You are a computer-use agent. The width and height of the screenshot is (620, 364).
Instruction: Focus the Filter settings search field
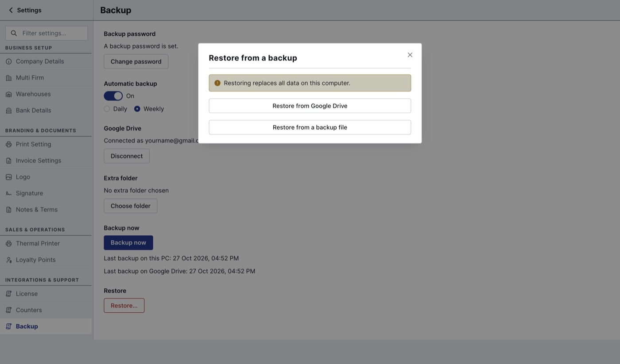pyautogui.click(x=46, y=33)
